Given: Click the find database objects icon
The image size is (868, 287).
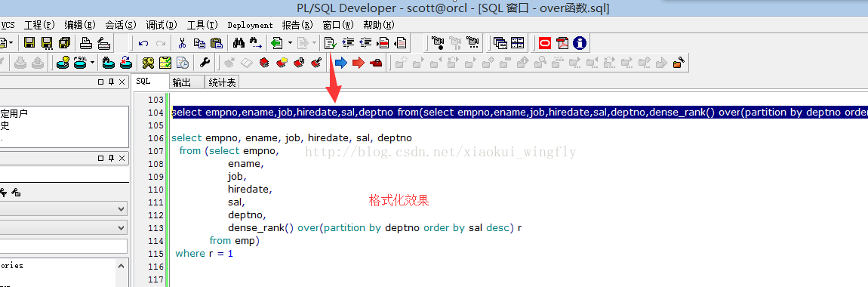Looking at the screenshot, I should tap(109, 63).
